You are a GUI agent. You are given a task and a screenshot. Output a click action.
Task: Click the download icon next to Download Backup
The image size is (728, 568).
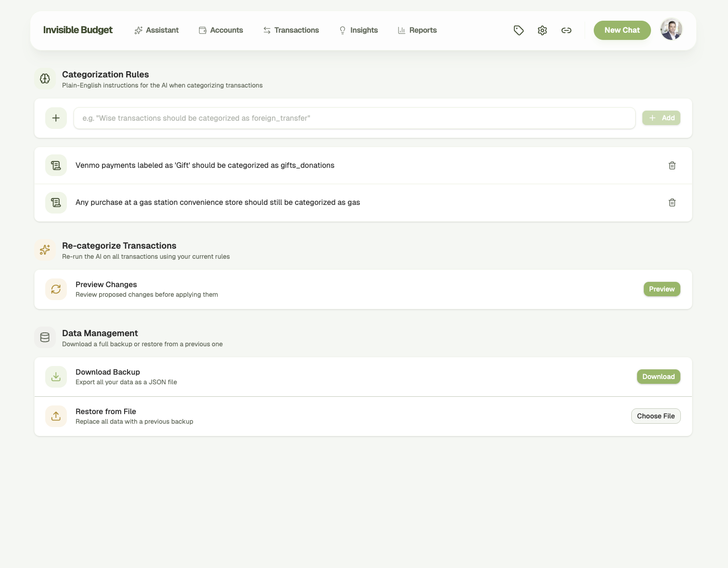point(56,377)
